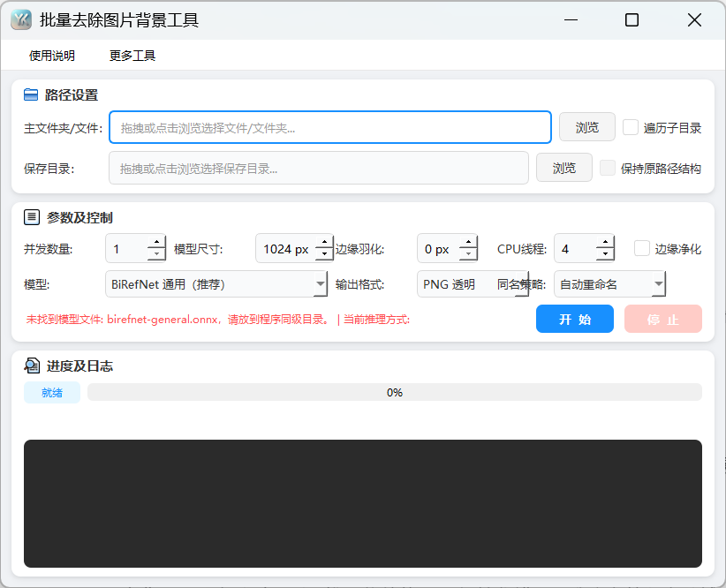Click the 0% progress bar
726x588 pixels.
tap(395, 392)
